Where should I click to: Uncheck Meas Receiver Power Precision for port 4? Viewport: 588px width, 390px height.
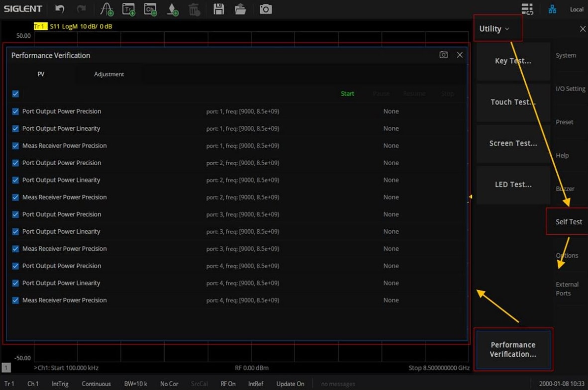(15, 300)
